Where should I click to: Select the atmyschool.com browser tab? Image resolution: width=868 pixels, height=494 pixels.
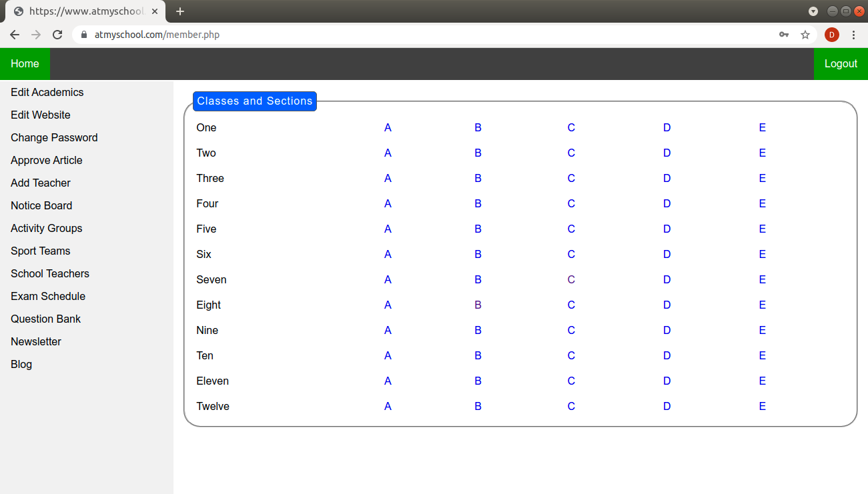pos(85,11)
